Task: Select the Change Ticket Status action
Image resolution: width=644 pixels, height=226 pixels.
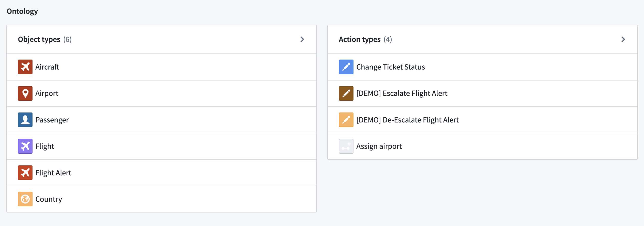Action: point(482,67)
